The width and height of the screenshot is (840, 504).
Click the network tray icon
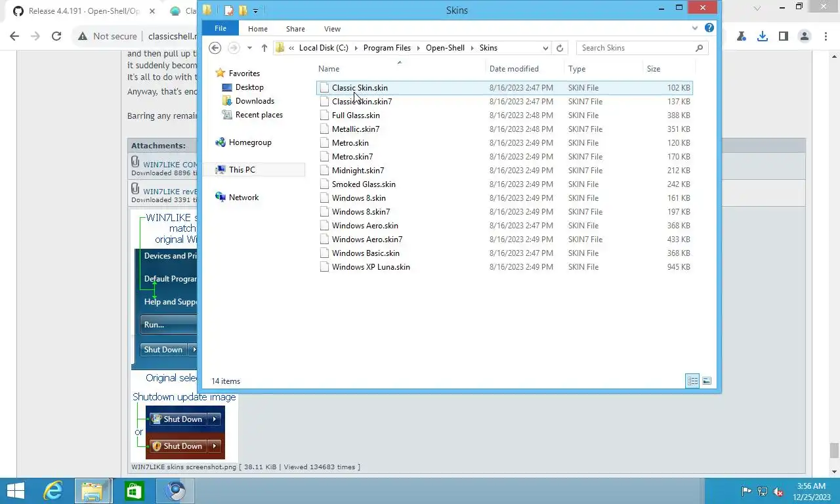(x=763, y=492)
